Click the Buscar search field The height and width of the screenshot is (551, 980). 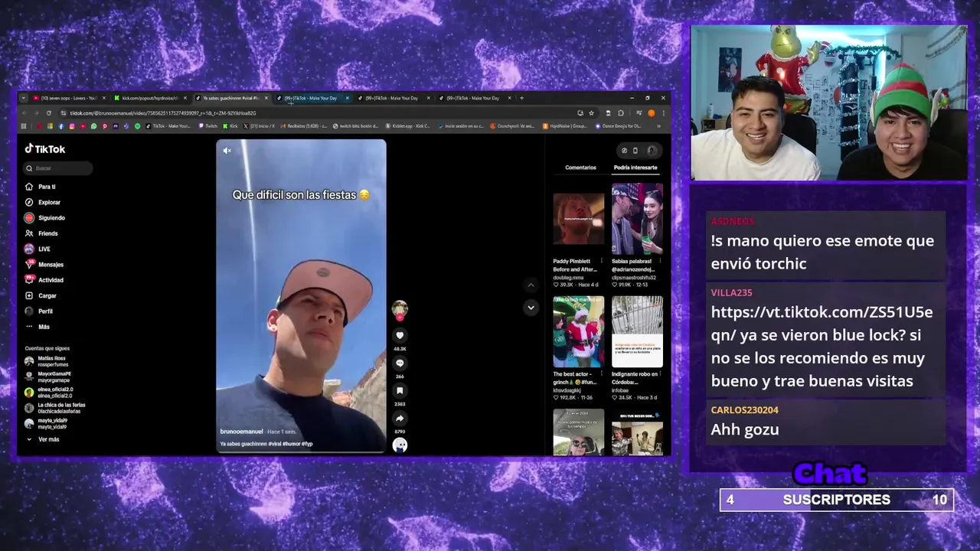[x=58, y=168]
